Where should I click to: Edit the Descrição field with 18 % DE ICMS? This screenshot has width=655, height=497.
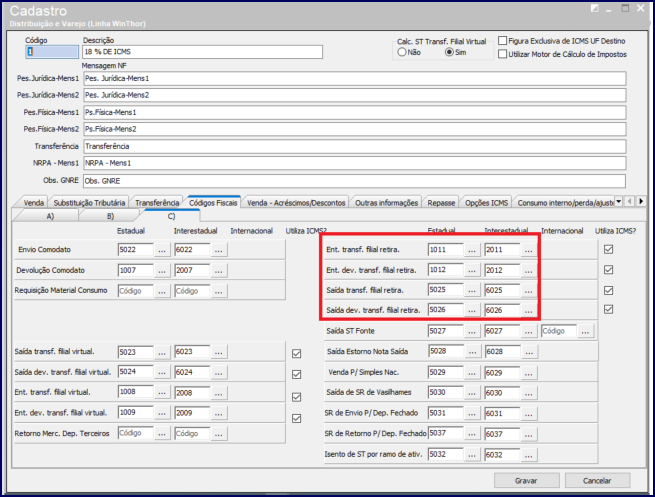coord(203,52)
